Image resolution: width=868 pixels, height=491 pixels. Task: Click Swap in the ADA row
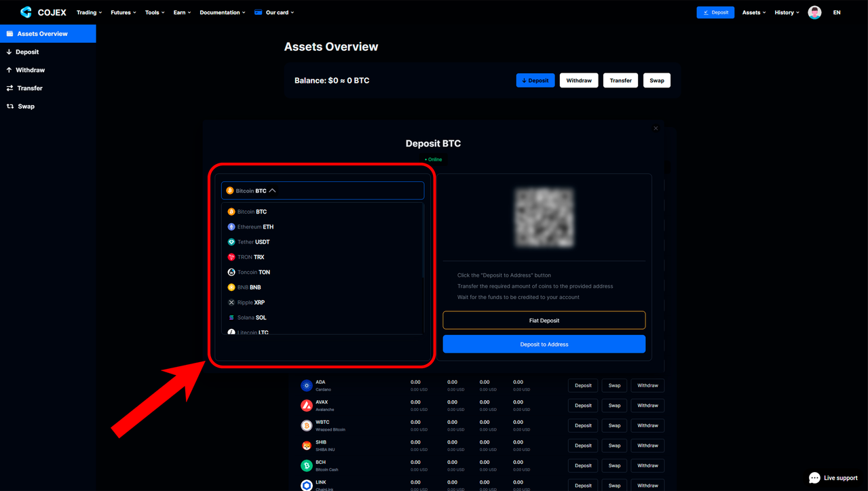(614, 385)
